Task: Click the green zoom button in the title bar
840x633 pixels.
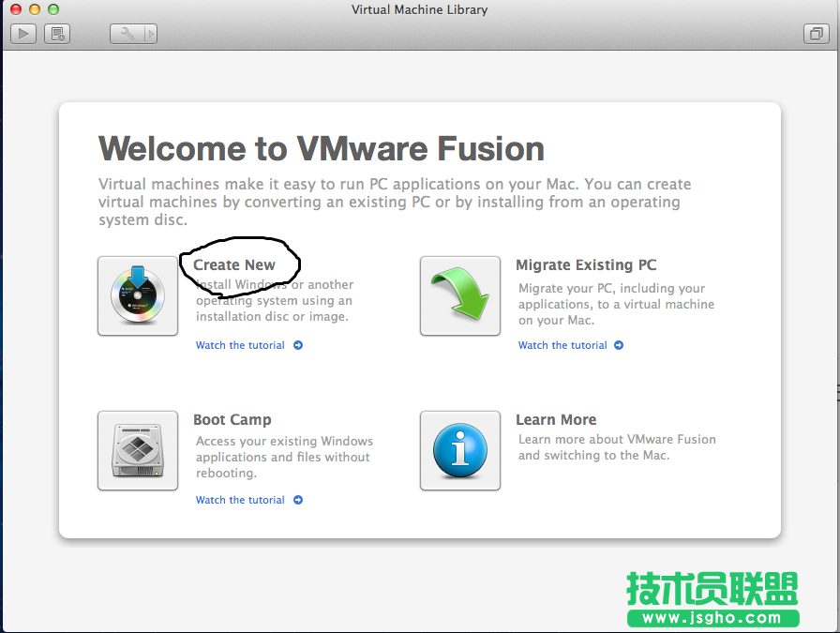Action: [x=54, y=8]
